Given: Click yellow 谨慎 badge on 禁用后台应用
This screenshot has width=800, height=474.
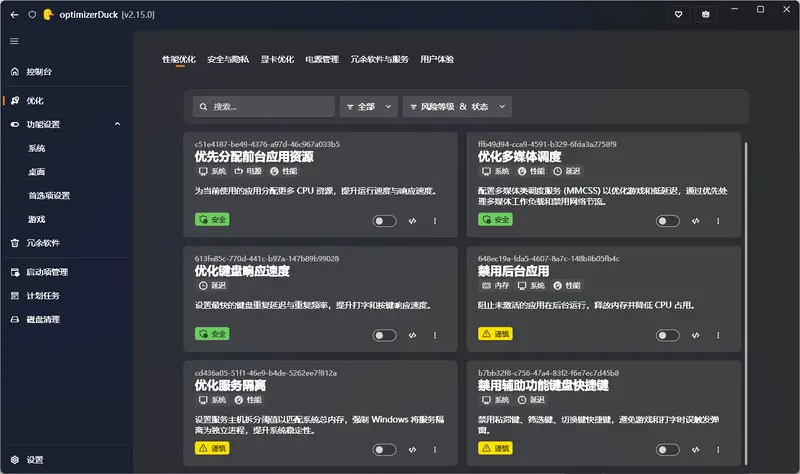Looking at the screenshot, I should 495,334.
